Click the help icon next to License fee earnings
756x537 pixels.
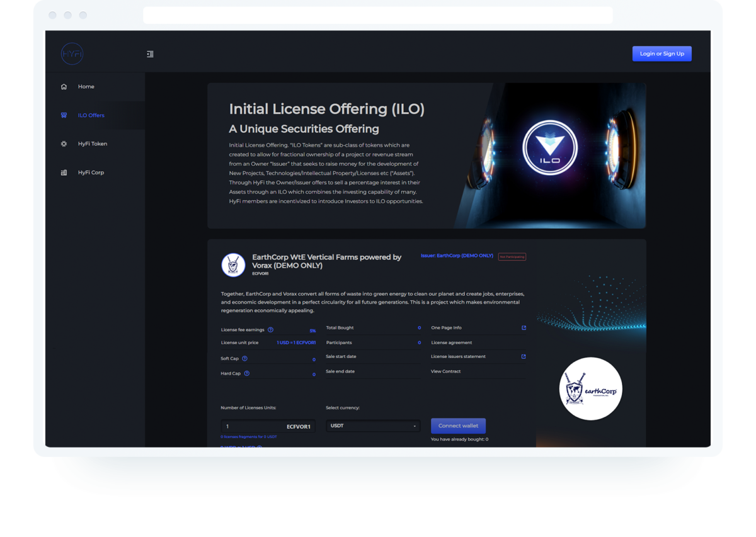click(x=270, y=330)
